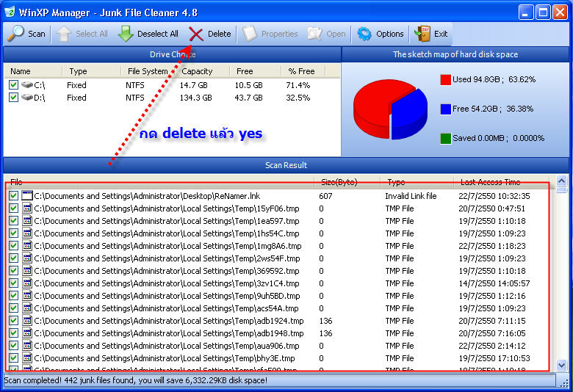Click the 71.4% free value
573x392 pixels.
[298, 85]
